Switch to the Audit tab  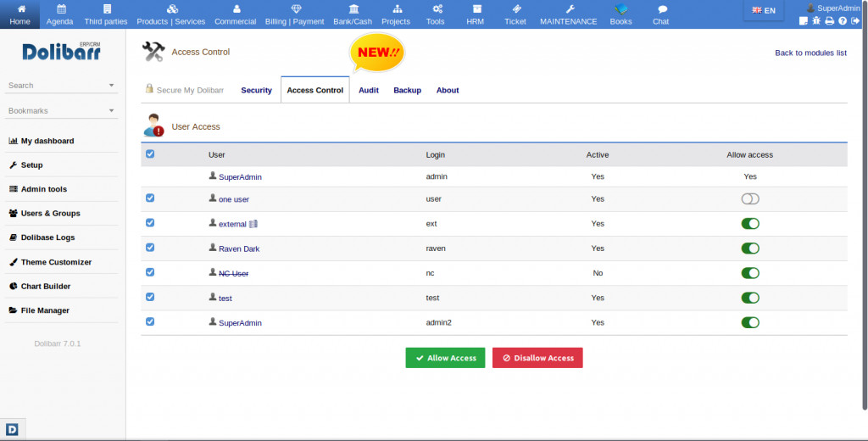click(x=369, y=90)
